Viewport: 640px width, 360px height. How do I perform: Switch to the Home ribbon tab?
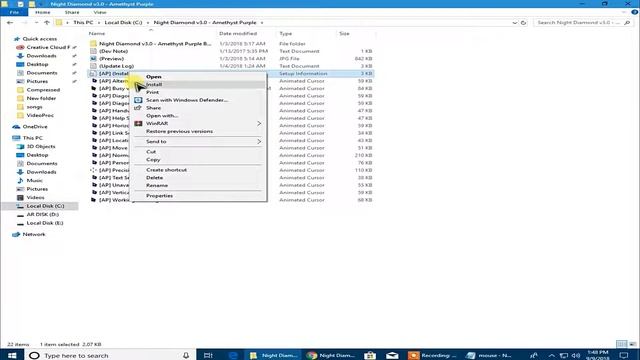tap(42, 12)
